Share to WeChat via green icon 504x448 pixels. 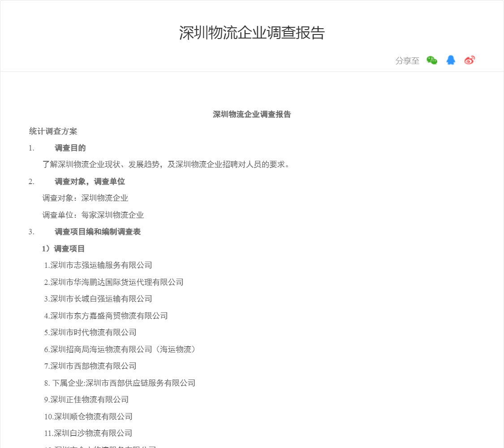pos(432,60)
